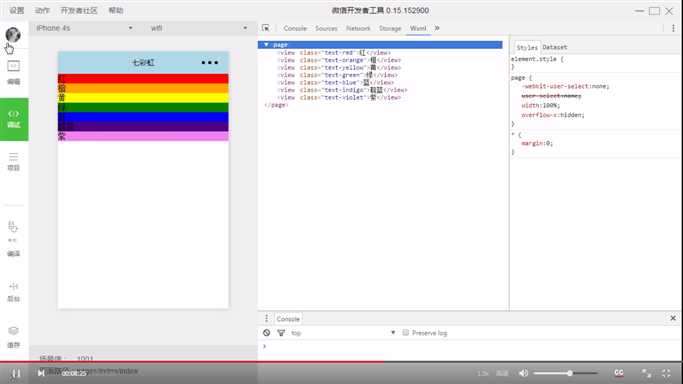Image resolution: width=683 pixels, height=384 pixels.
Task: Select the view node with class text-violet
Action: click(339, 97)
